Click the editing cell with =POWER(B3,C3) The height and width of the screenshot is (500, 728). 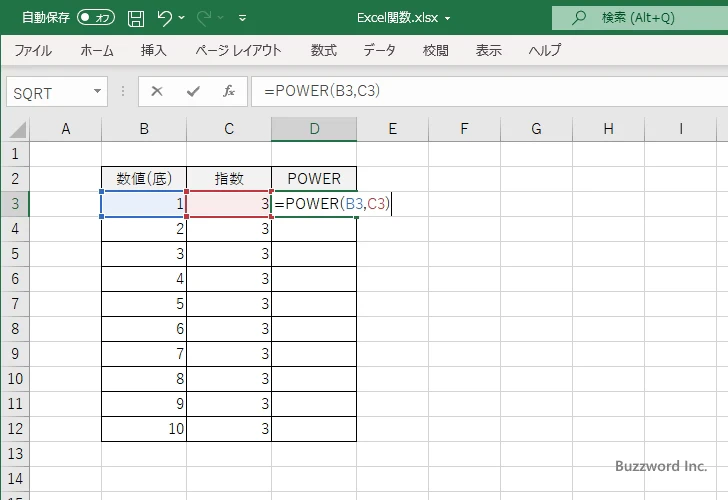(x=332, y=204)
